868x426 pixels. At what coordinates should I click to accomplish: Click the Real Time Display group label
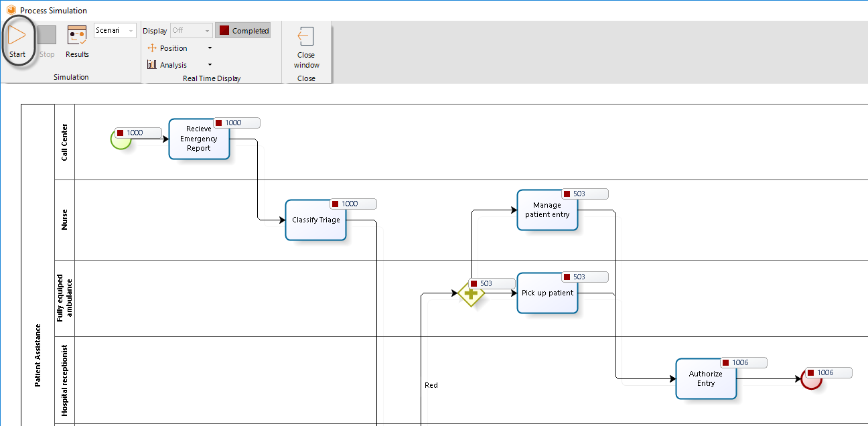click(x=212, y=78)
